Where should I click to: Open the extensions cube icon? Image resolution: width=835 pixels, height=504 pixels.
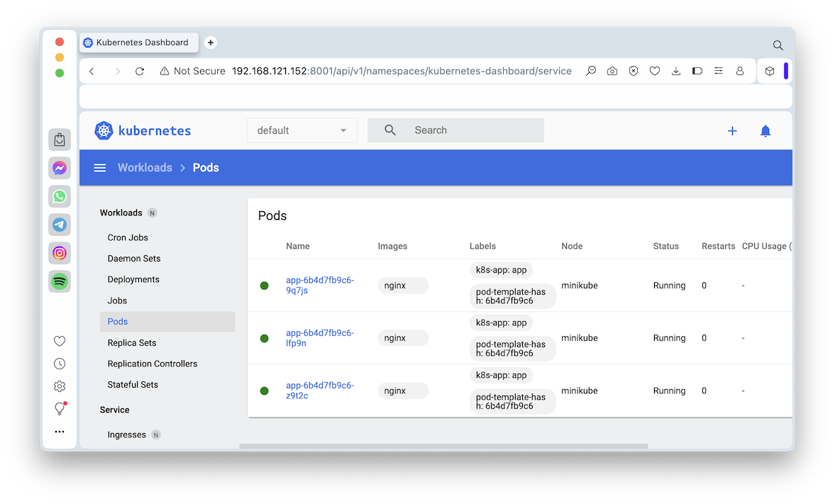770,71
